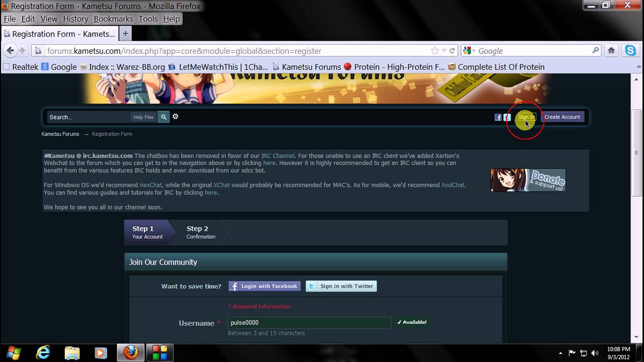This screenshot has height=362, width=644.
Task: Open the File menu
Action: point(10,19)
